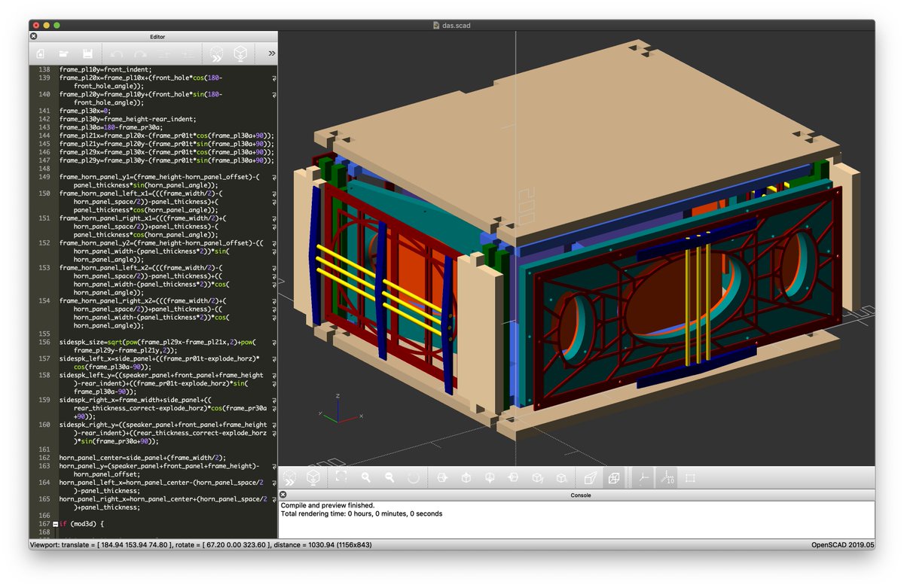Open the editor toolbar overflow chevron
The height and width of the screenshot is (588, 904).
coord(270,53)
